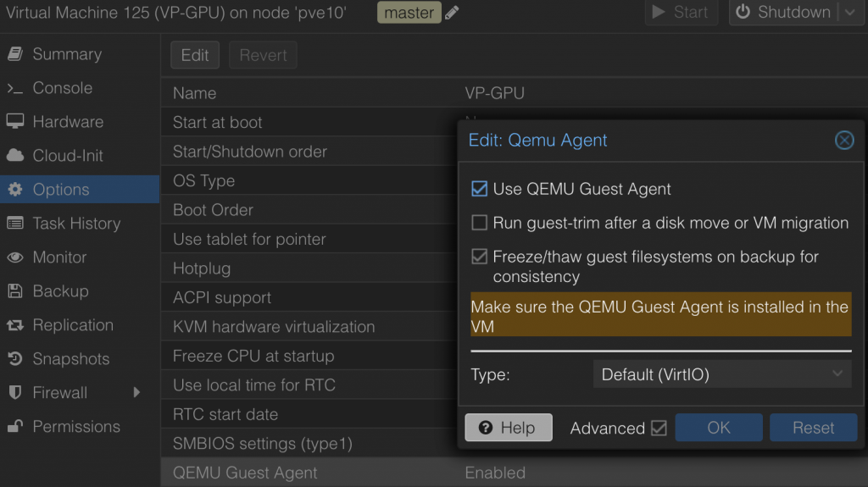Open the Cloud-Init tab
Viewport: 868px width, 487px height.
pos(80,156)
